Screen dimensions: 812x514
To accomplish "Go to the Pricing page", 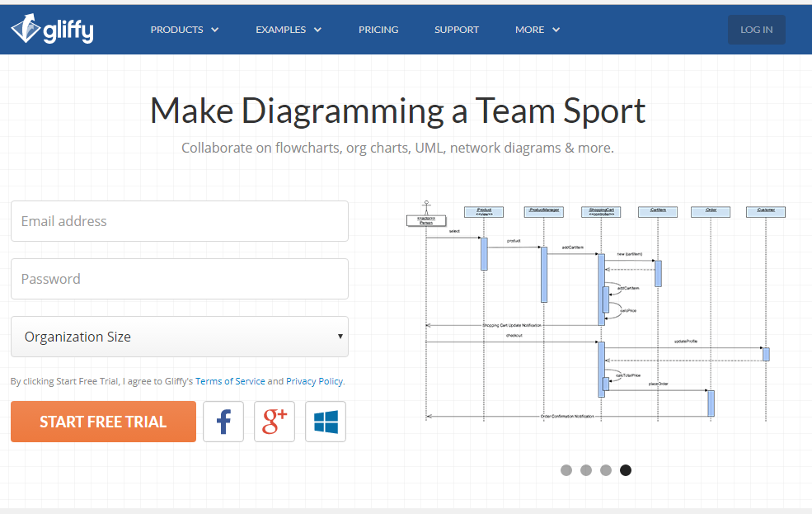I will click(x=378, y=30).
